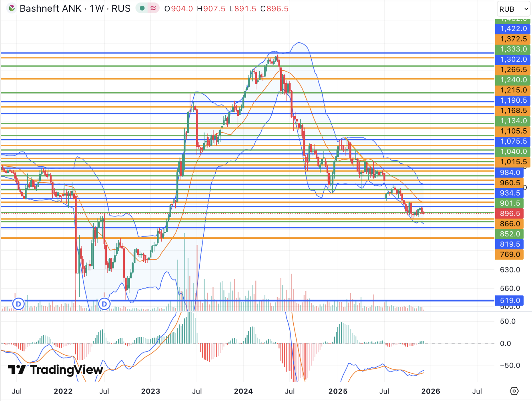Click the red 896.5 current price label
Image resolution: width=532 pixels, height=401 pixels.
(510, 214)
